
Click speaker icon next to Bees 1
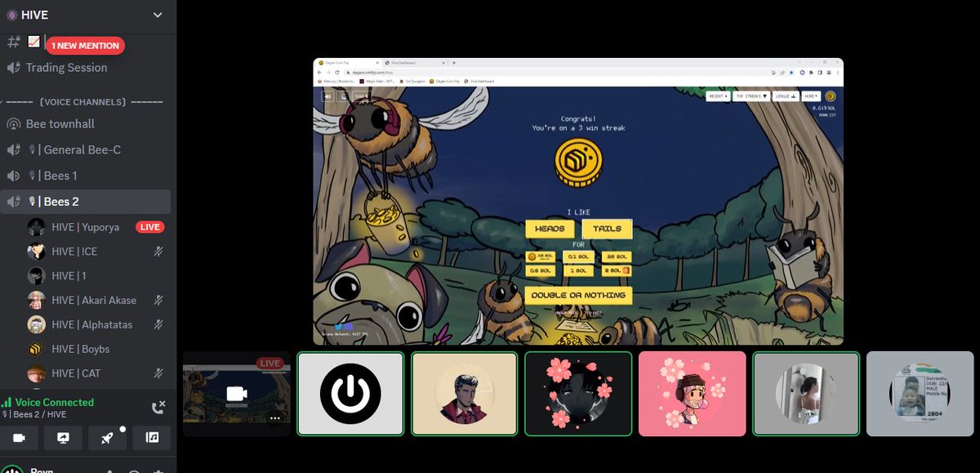coord(13,176)
